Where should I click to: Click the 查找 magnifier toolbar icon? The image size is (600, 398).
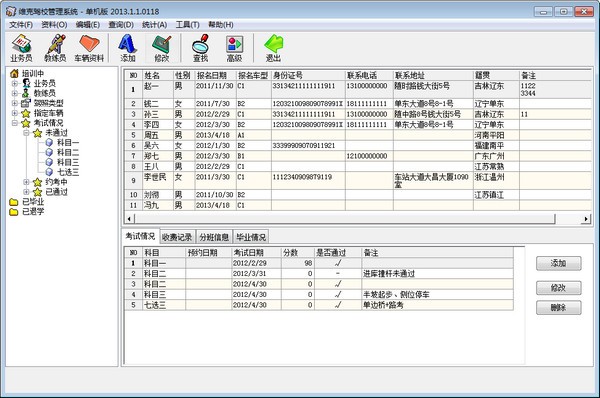pos(200,48)
